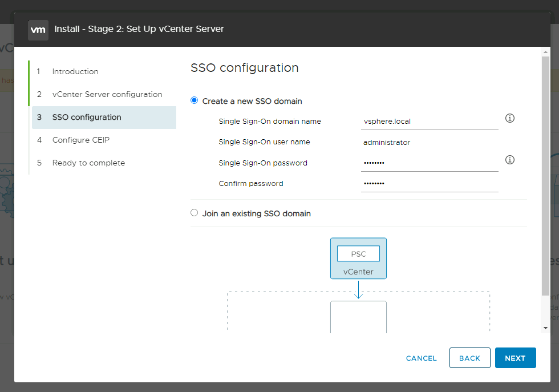
Task: Select Create a new SSO domain
Action: (195, 101)
